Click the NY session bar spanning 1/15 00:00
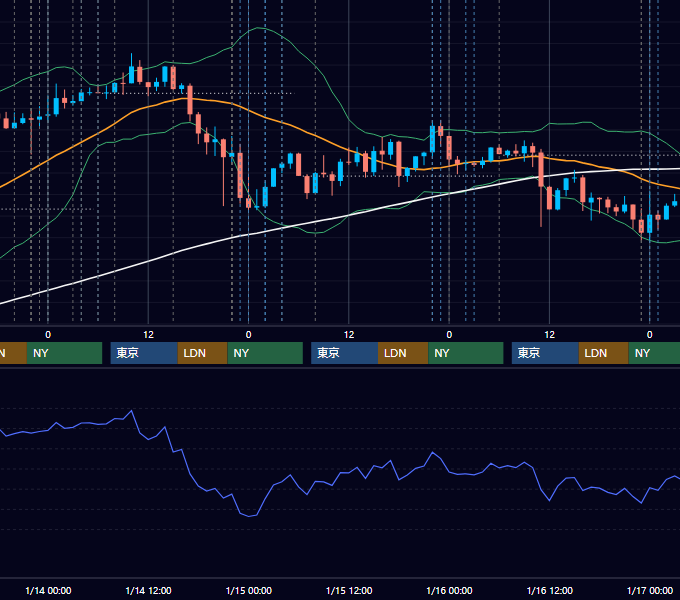This screenshot has height=600, width=680. pos(265,353)
